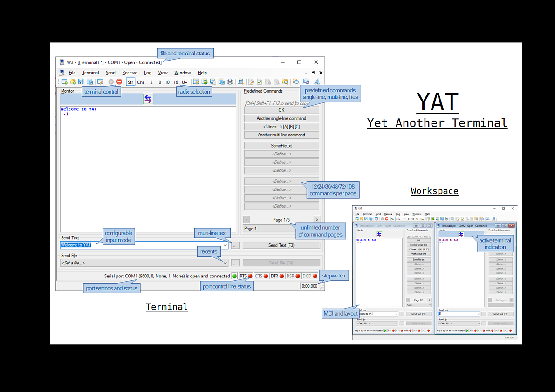This screenshot has height=392, width=555.
Task: Open the Page 1 command page dropdown
Action: coord(269,228)
